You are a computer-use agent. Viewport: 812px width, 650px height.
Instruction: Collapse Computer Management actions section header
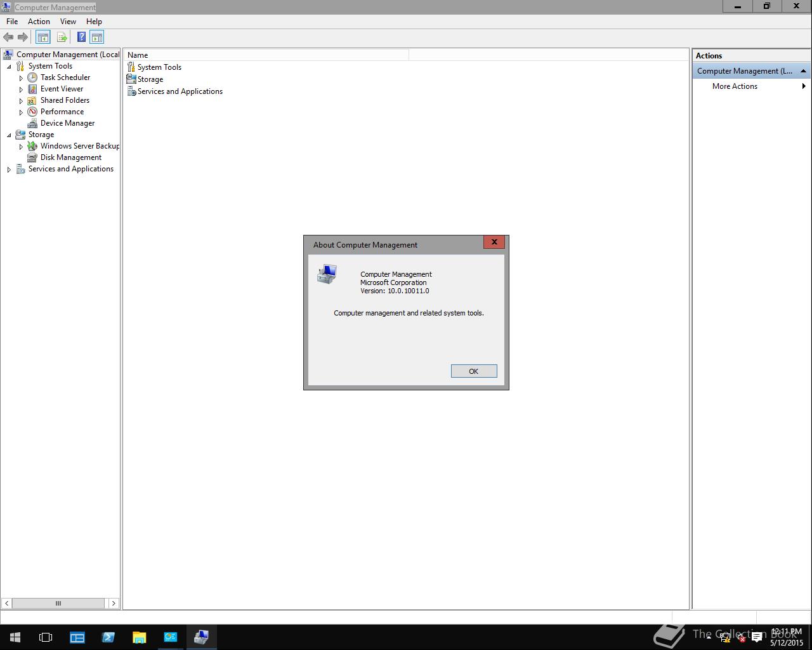point(803,71)
